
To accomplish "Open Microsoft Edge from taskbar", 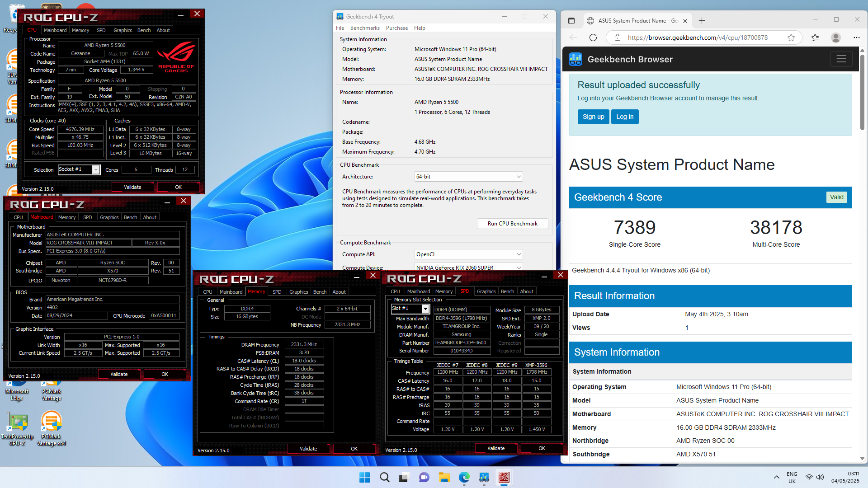I will [464, 477].
